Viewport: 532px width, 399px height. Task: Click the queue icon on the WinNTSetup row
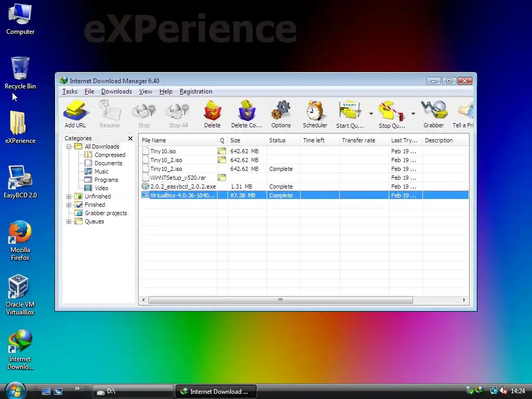222,178
